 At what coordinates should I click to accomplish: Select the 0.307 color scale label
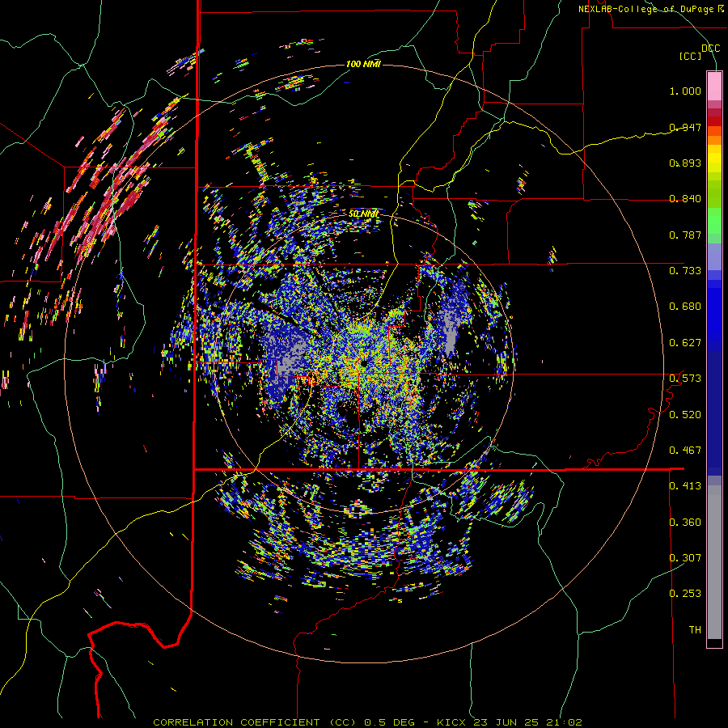[x=685, y=558]
